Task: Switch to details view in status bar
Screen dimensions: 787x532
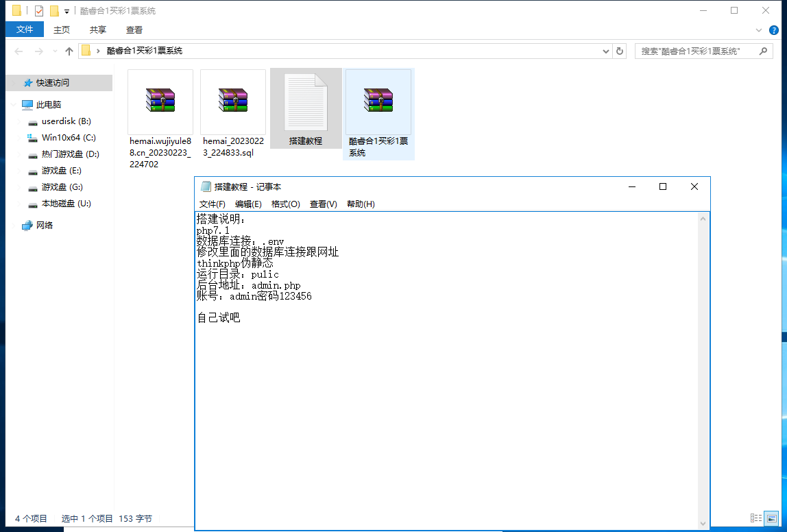Action: click(756, 519)
